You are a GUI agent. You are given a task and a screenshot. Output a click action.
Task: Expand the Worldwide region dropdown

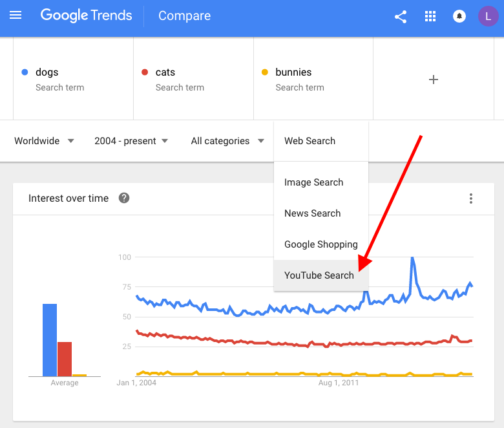tap(44, 141)
